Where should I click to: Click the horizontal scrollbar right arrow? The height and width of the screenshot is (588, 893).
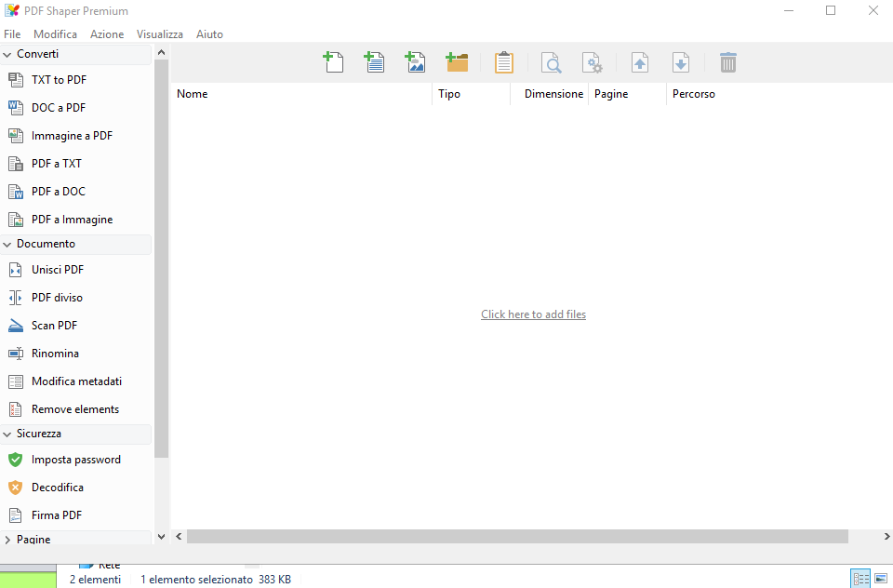886,536
